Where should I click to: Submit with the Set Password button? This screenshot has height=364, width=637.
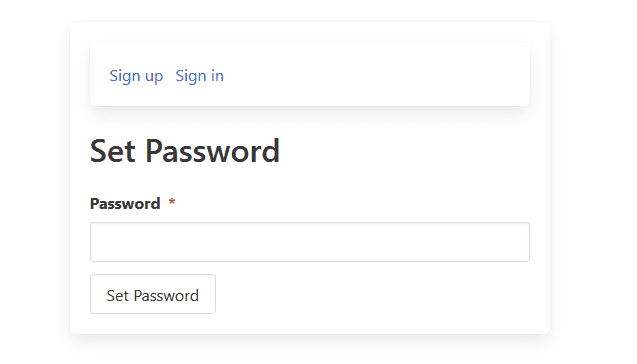pyautogui.click(x=153, y=294)
